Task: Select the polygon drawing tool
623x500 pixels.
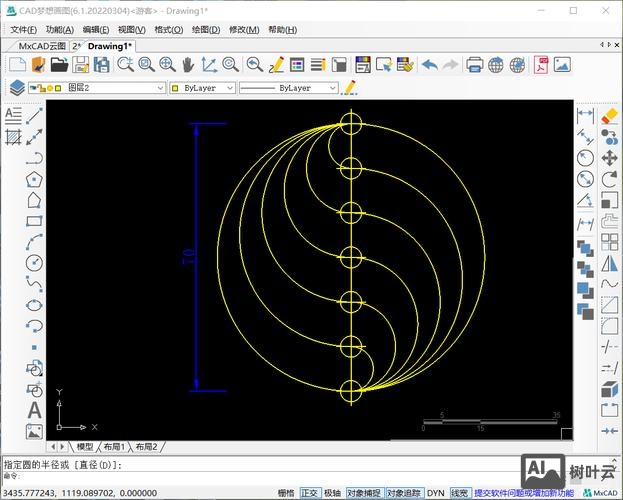Action: pyautogui.click(x=34, y=180)
